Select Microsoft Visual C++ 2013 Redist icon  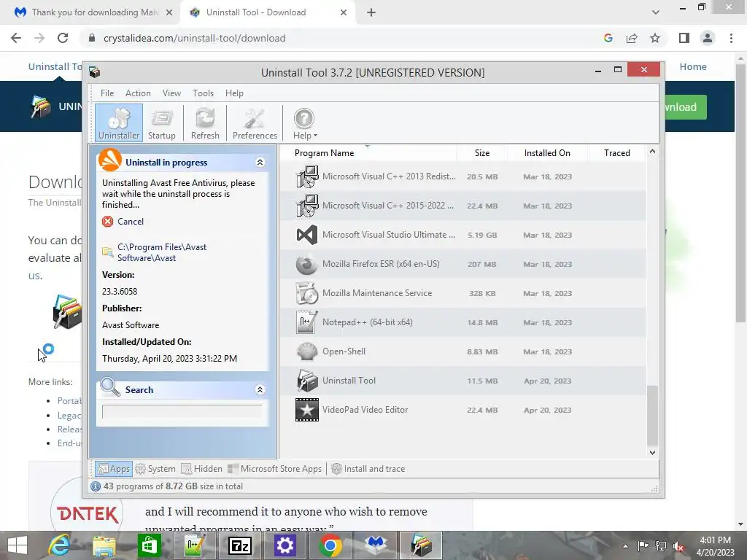307,176
